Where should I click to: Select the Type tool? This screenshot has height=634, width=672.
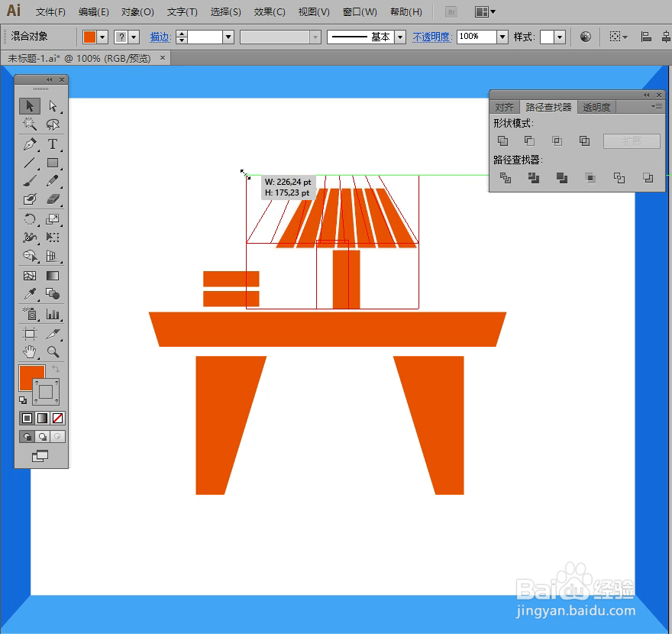(x=52, y=144)
